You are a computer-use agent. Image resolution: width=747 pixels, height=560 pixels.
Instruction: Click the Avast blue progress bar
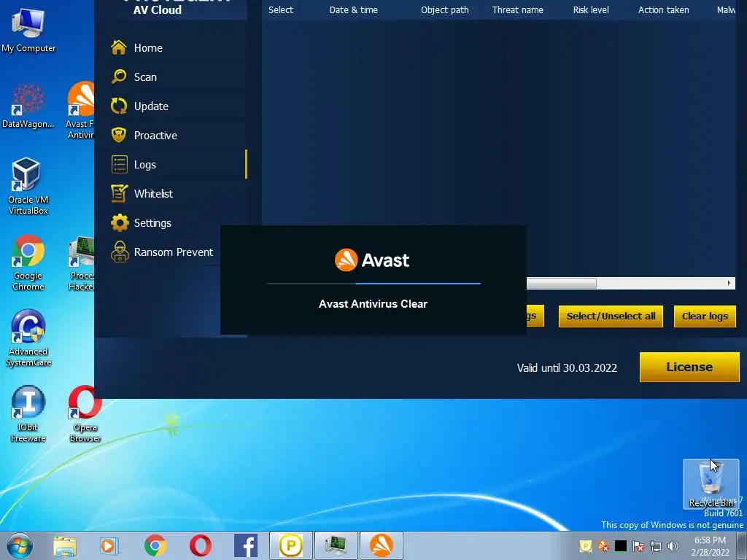(x=373, y=284)
